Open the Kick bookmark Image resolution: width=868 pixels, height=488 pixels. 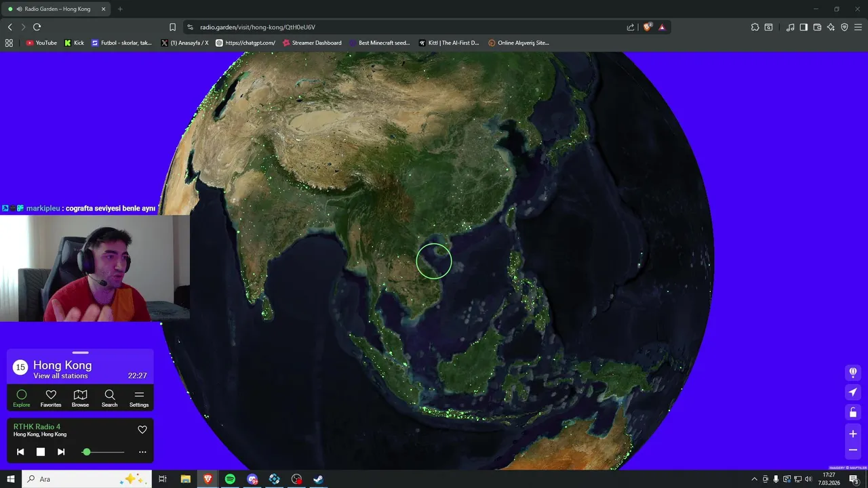pyautogui.click(x=74, y=43)
